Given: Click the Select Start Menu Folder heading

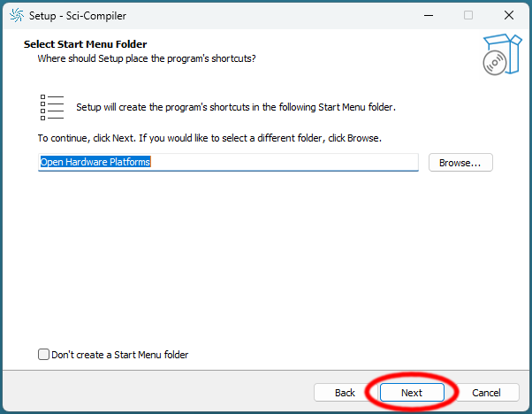Looking at the screenshot, I should [85, 44].
